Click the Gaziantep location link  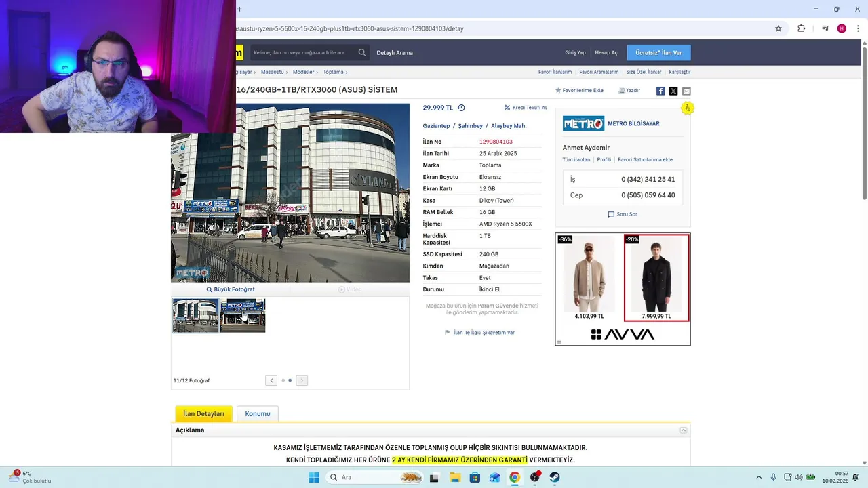coord(436,126)
